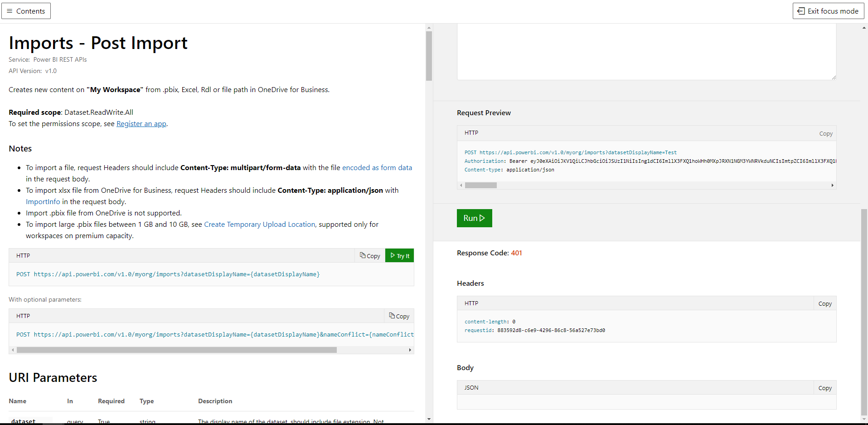Click the Authorization Bearer token line
The height and width of the screenshot is (425, 868).
click(650, 161)
